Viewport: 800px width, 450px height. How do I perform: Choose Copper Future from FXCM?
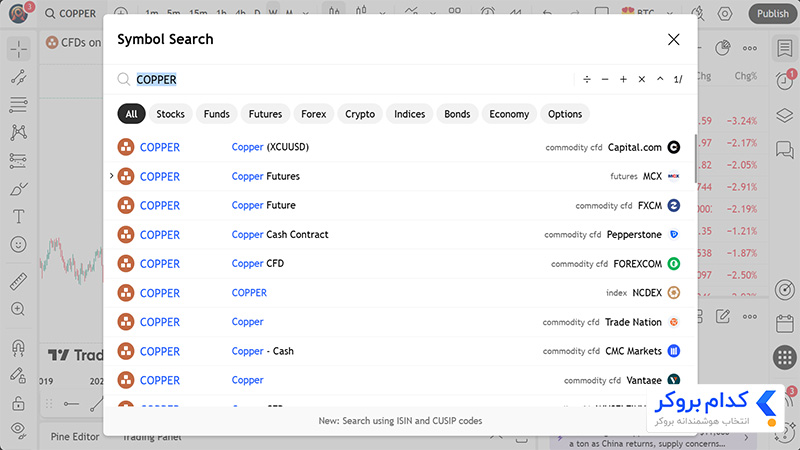(399, 205)
